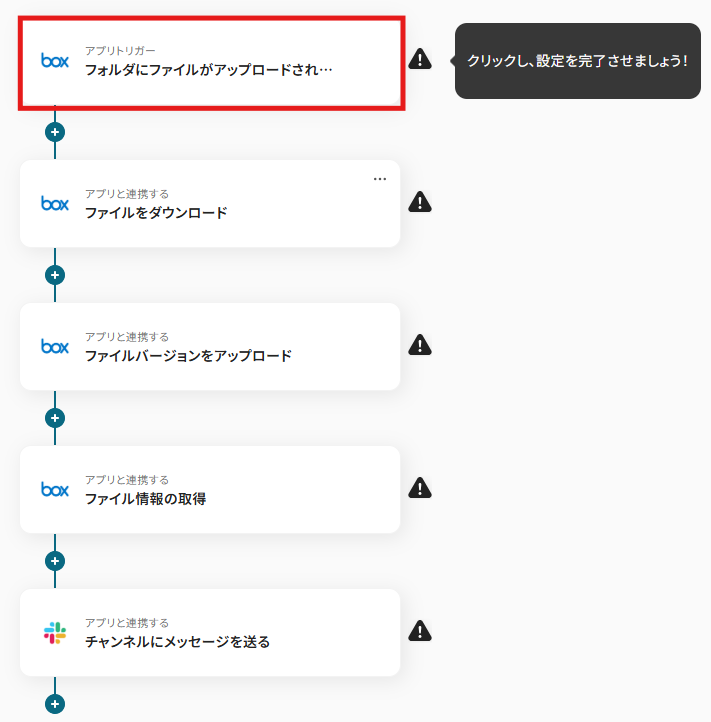Add a step below ファイルバージョンをアップロード
Viewport: 711px width, 722px height.
[x=55, y=418]
